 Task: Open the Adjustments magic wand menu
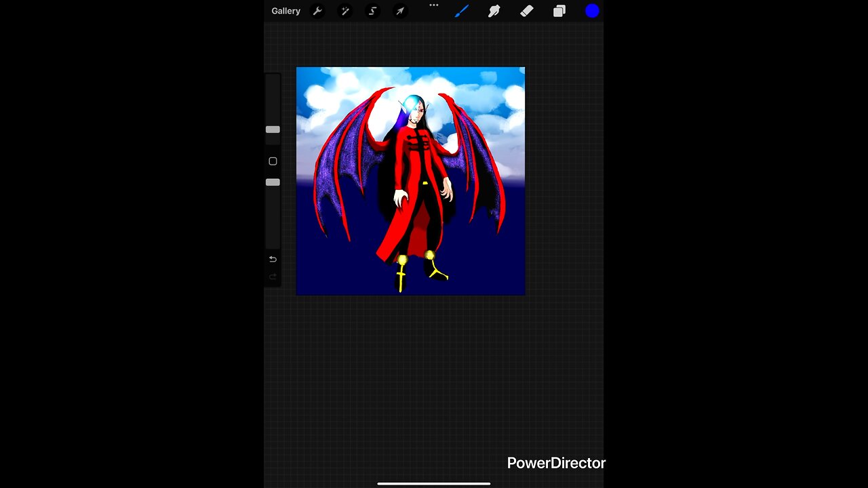pos(344,11)
